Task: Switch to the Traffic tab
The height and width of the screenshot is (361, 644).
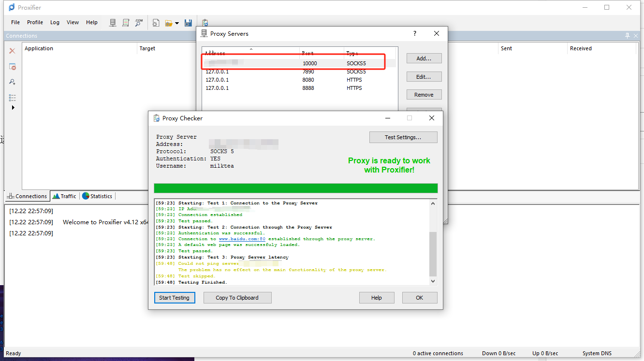Action: (64, 196)
